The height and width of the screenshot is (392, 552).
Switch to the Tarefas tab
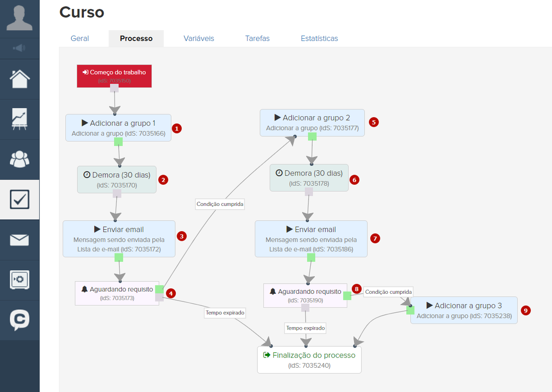[x=257, y=39]
